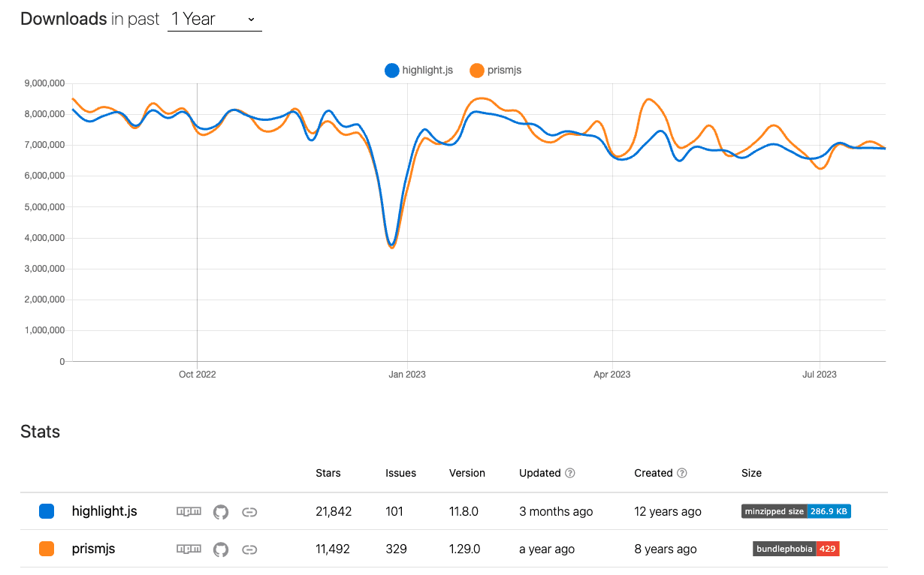Click the Stars column header
The height and width of the screenshot is (575, 924).
click(x=328, y=473)
